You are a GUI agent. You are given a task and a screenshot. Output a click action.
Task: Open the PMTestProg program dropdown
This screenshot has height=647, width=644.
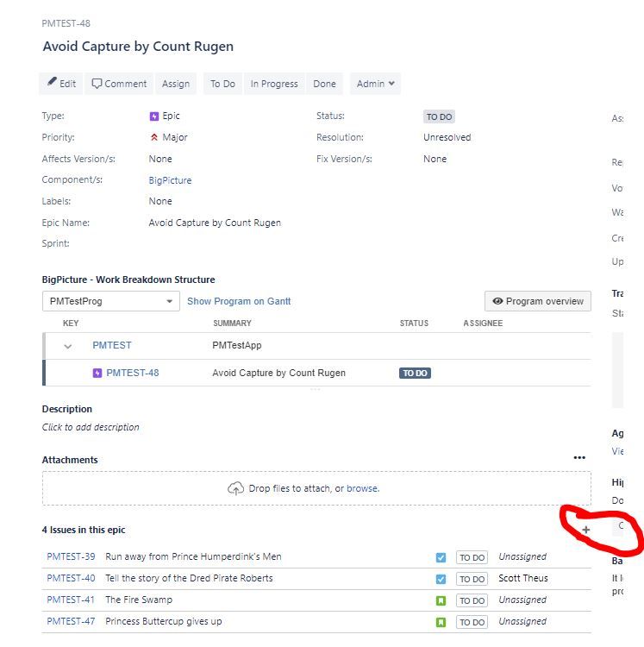[111, 301]
